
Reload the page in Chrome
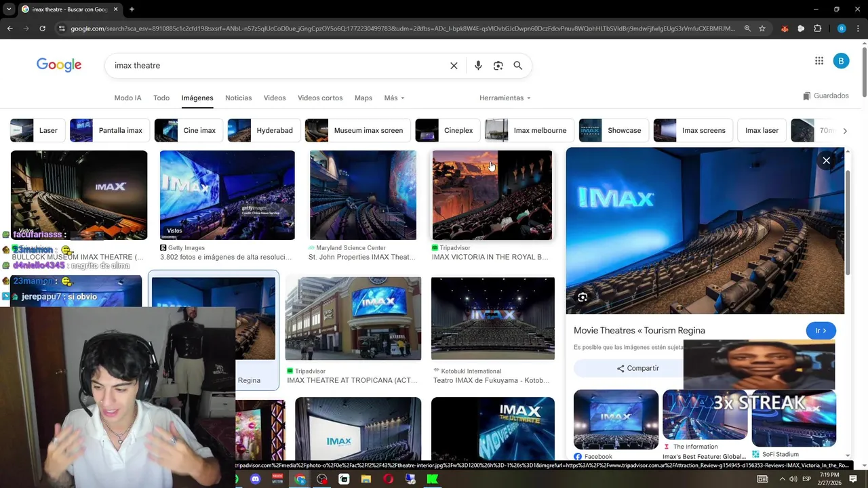click(x=42, y=28)
